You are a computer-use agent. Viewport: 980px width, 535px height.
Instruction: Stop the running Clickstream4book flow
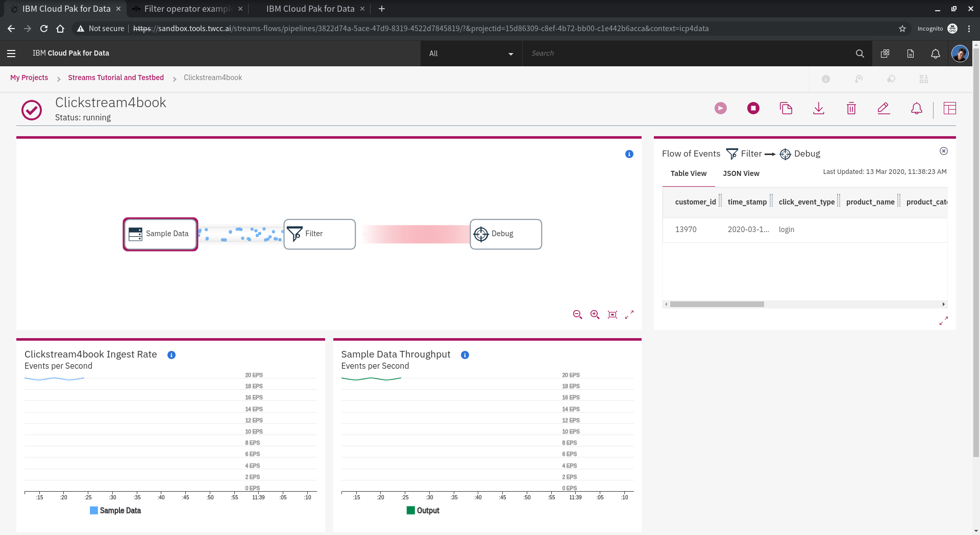click(753, 108)
